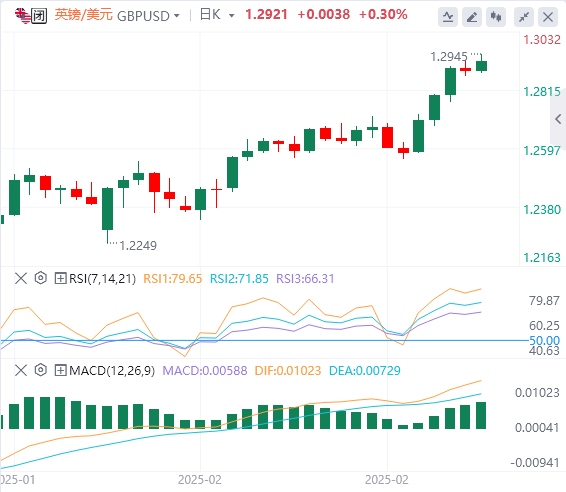
Task: Open the indicator line chart tool
Action: click(x=448, y=17)
